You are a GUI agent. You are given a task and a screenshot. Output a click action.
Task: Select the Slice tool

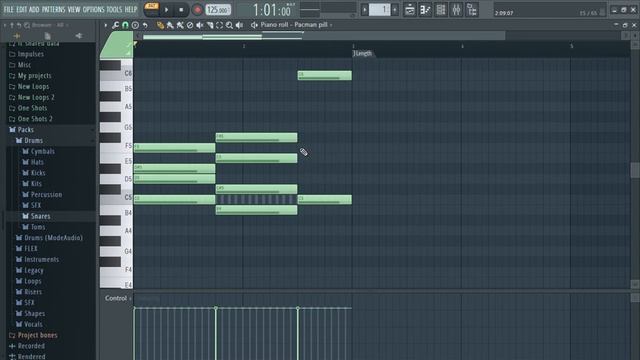click(210, 25)
